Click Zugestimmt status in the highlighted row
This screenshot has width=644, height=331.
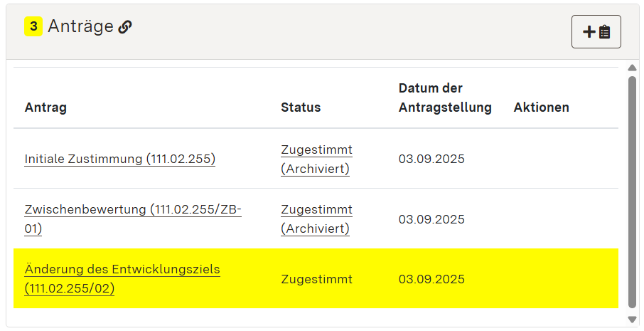[x=316, y=279]
